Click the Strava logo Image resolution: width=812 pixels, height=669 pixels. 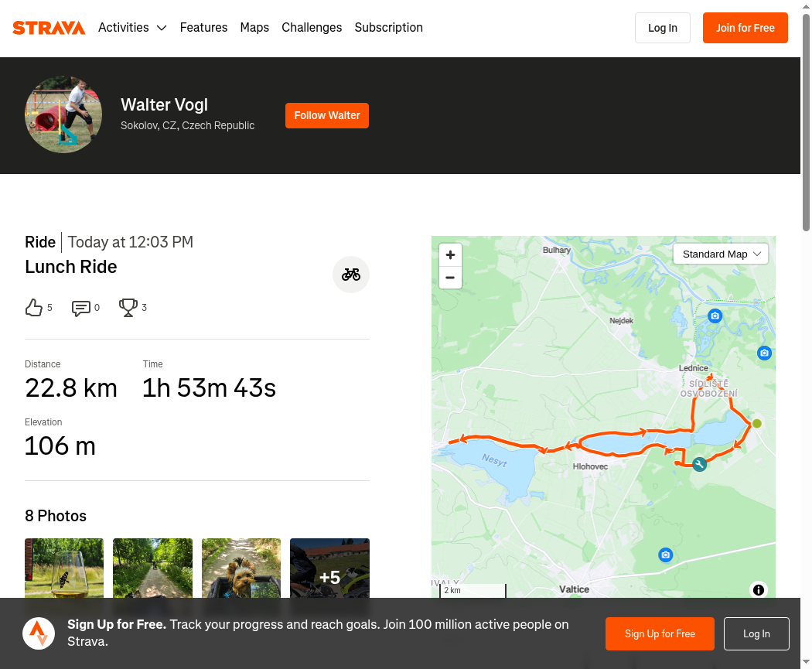49,27
